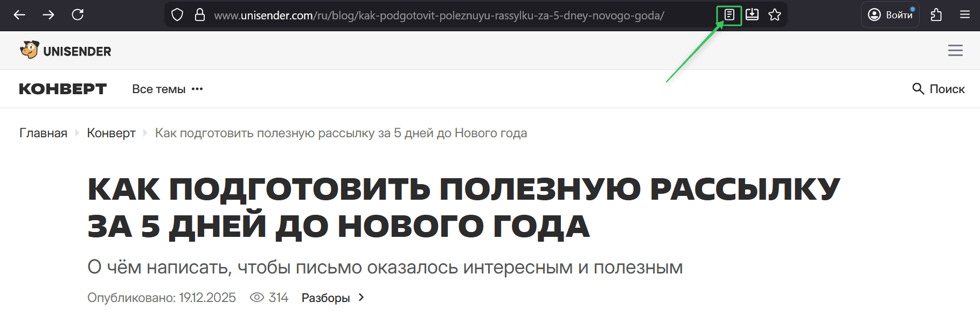
Task: Go forward to the next page
Action: click(x=48, y=15)
